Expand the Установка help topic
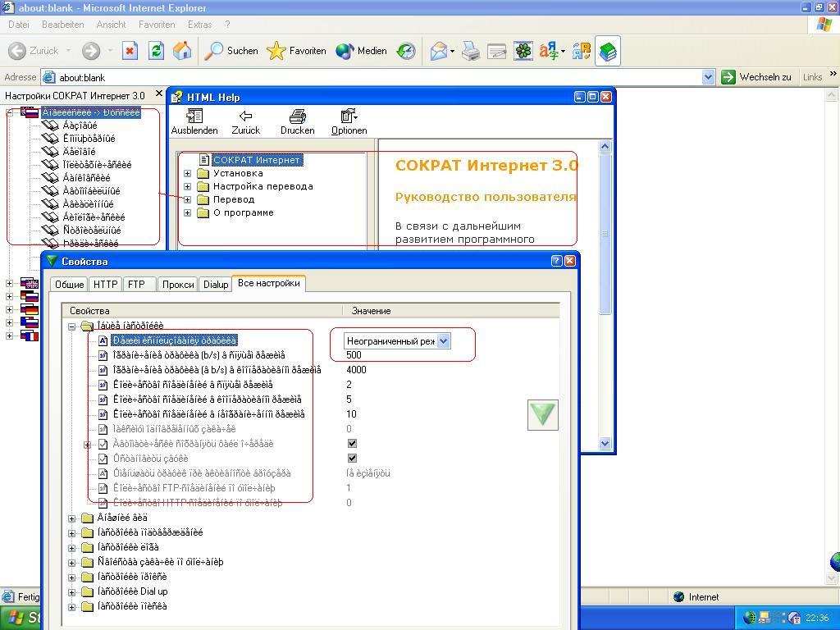The image size is (840, 630). point(188,173)
